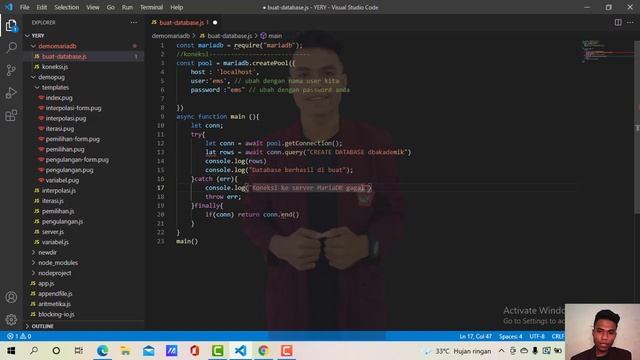The height and width of the screenshot is (360, 640).
Task: Open the Help menu
Action: click(x=176, y=7)
